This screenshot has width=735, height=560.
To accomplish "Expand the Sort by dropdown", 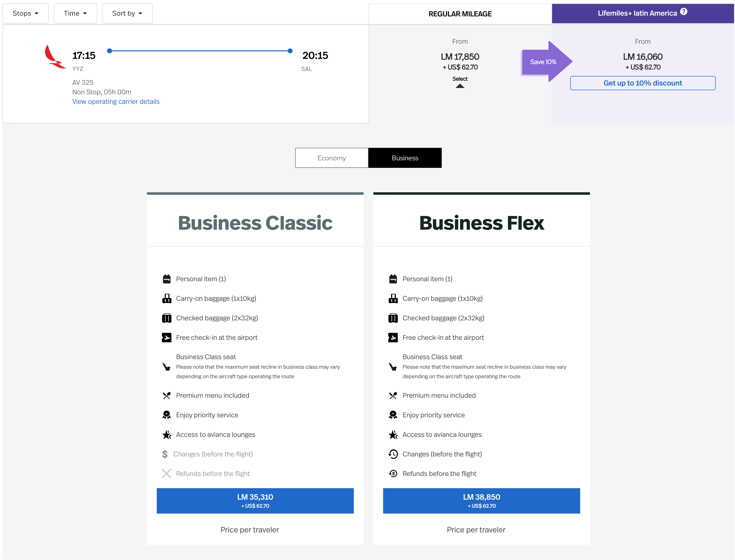I will click(127, 13).
